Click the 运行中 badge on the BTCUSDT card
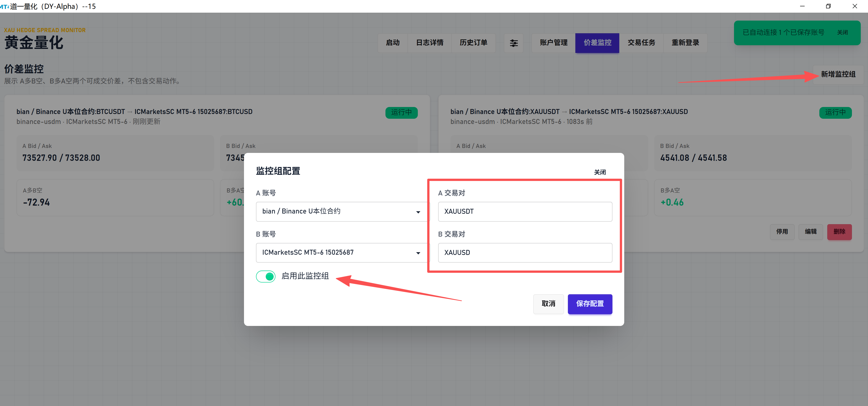Screen dimensions: 868x406 click(401, 112)
